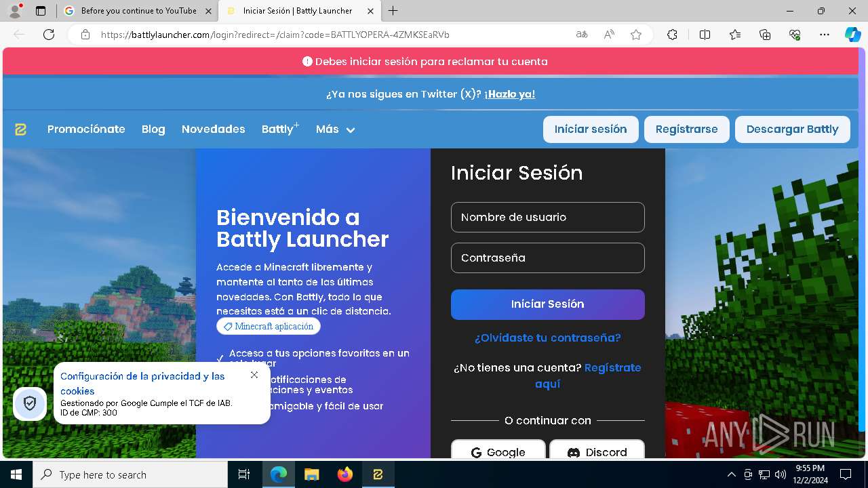The height and width of the screenshot is (488, 868).
Task: Open the network tray icon
Action: [x=764, y=474]
